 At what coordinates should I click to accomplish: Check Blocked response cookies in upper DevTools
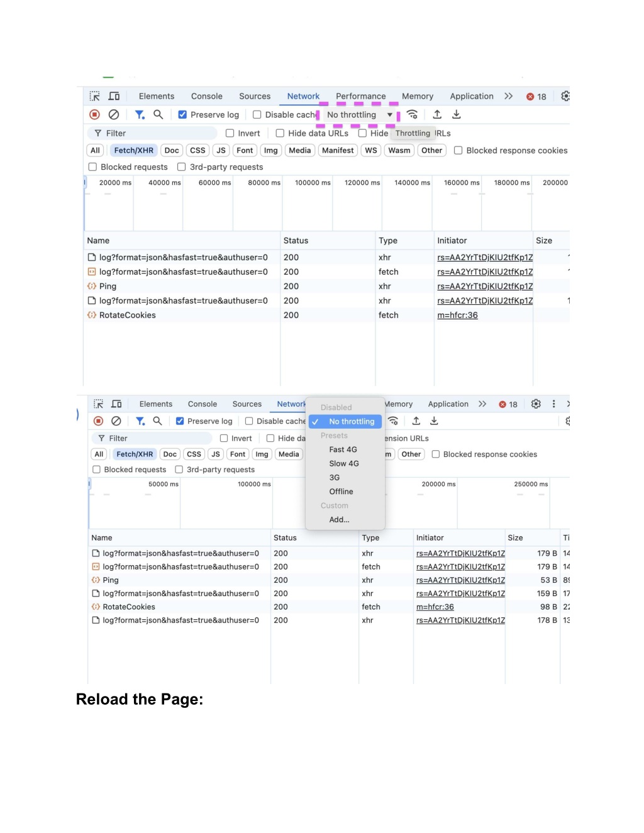(458, 150)
